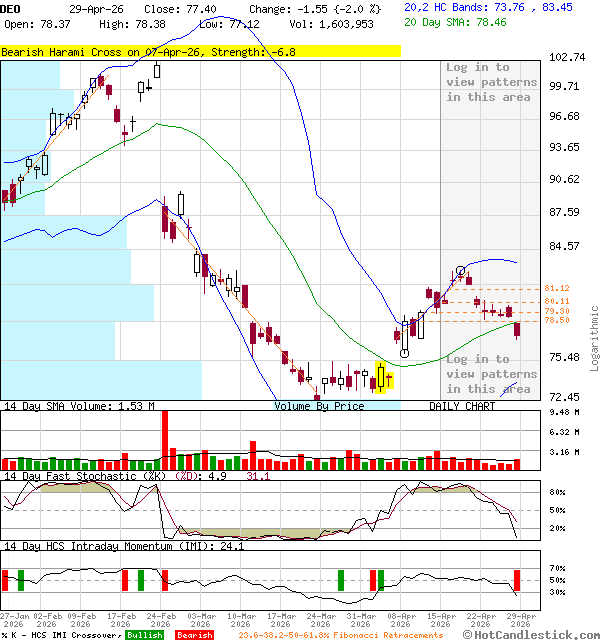Click the DEO ticker symbol
Image resolution: width=600 pixels, height=640 pixels.
click(x=11, y=8)
